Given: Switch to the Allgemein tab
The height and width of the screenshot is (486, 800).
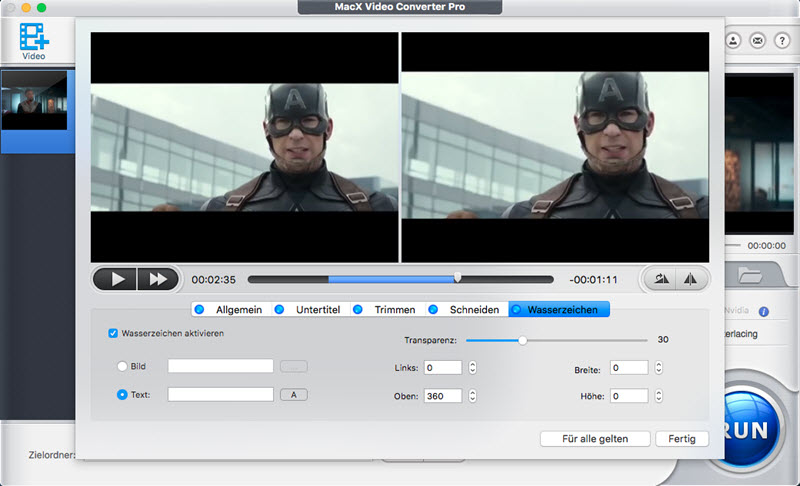Looking at the screenshot, I should coord(231,310).
